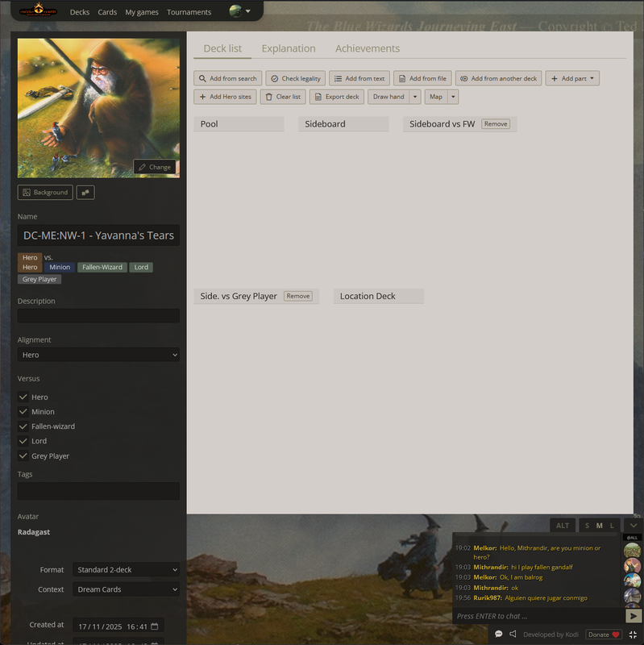Click the Background button

[x=45, y=192]
